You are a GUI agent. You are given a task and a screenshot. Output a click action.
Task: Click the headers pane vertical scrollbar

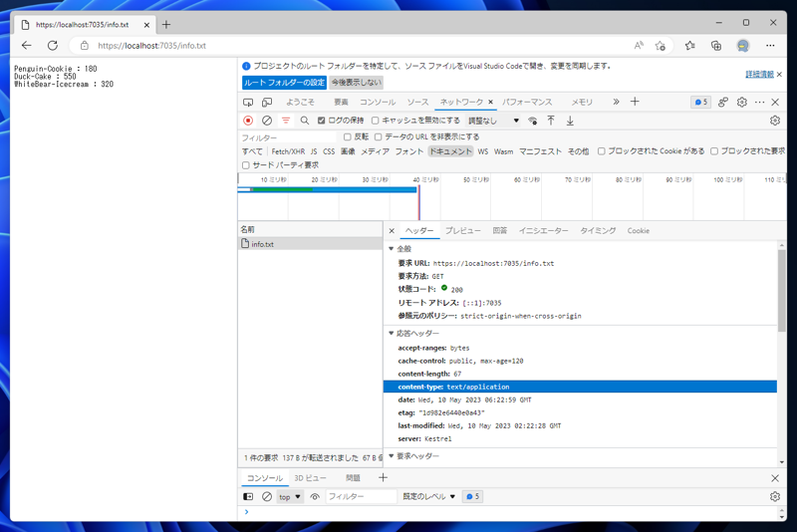(x=781, y=290)
